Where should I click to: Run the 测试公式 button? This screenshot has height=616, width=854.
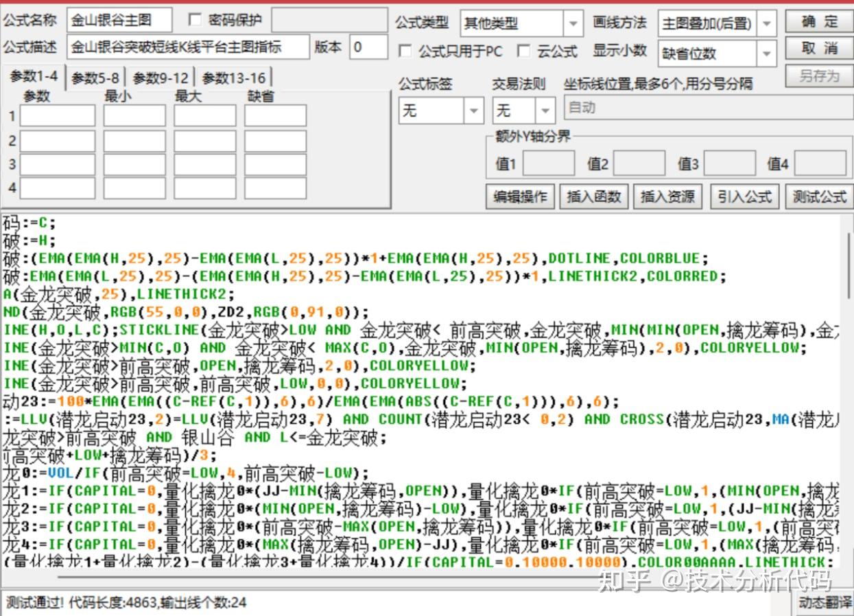coord(819,197)
